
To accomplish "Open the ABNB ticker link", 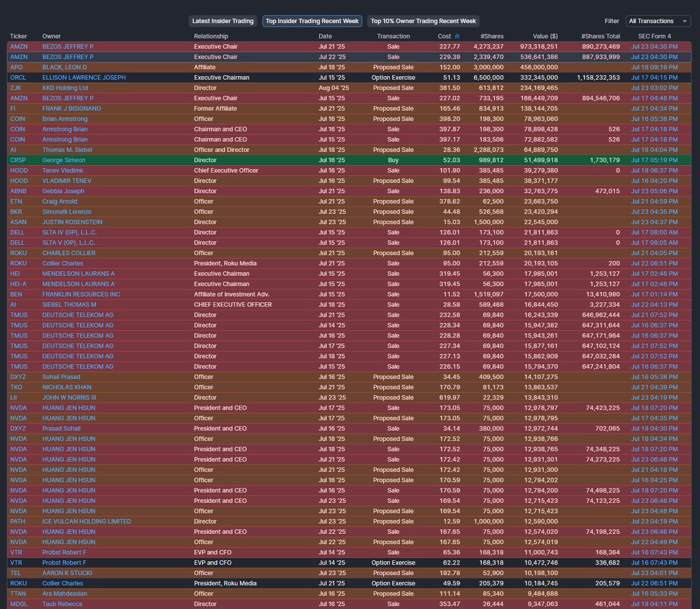I will pyautogui.click(x=18, y=191).
